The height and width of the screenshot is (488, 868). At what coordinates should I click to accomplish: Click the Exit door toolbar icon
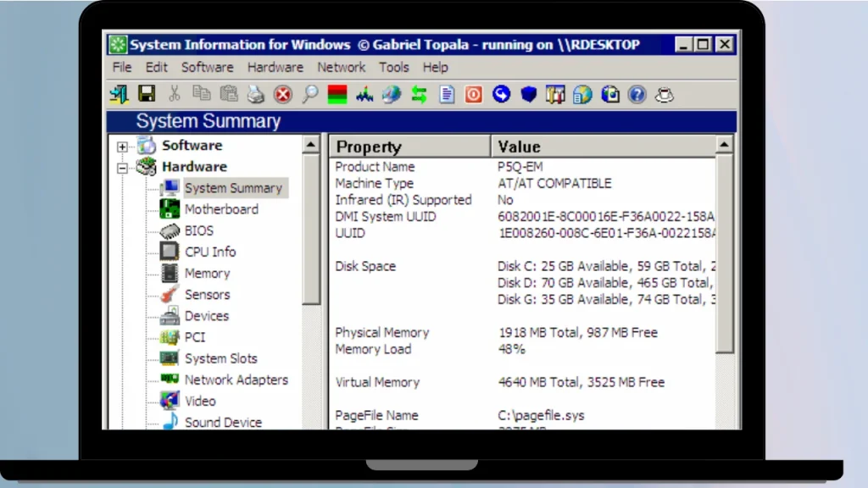[x=119, y=95]
